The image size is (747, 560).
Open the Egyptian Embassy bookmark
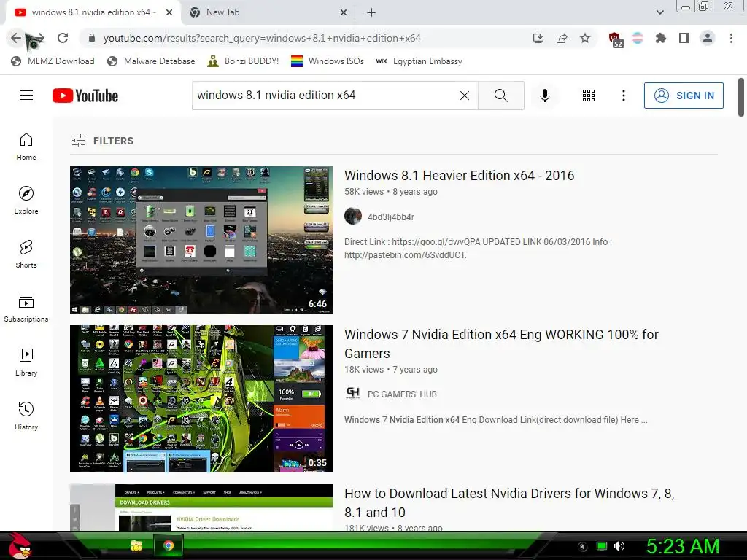(x=419, y=61)
